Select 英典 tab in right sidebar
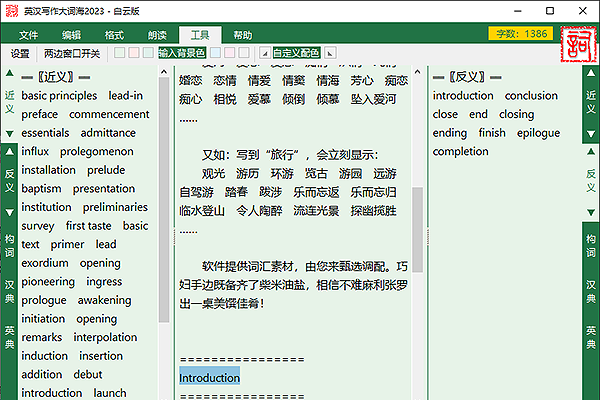The width and height of the screenshot is (600, 400). [x=591, y=337]
